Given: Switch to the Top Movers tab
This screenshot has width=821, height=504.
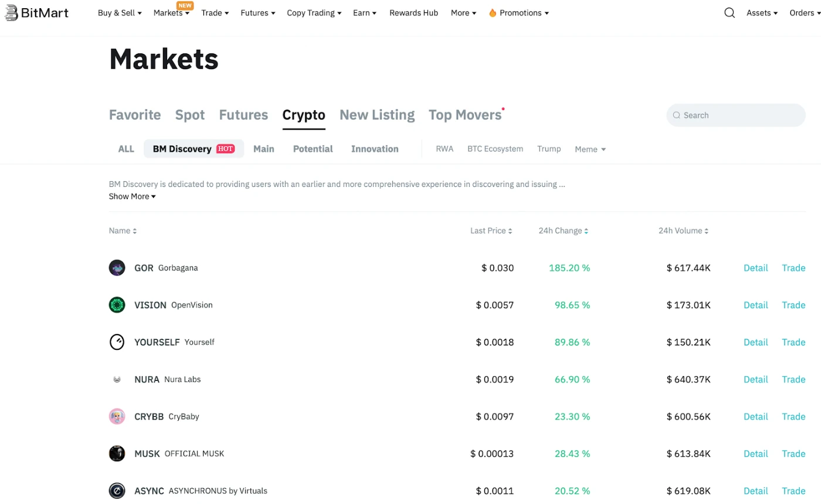Looking at the screenshot, I should click(464, 114).
